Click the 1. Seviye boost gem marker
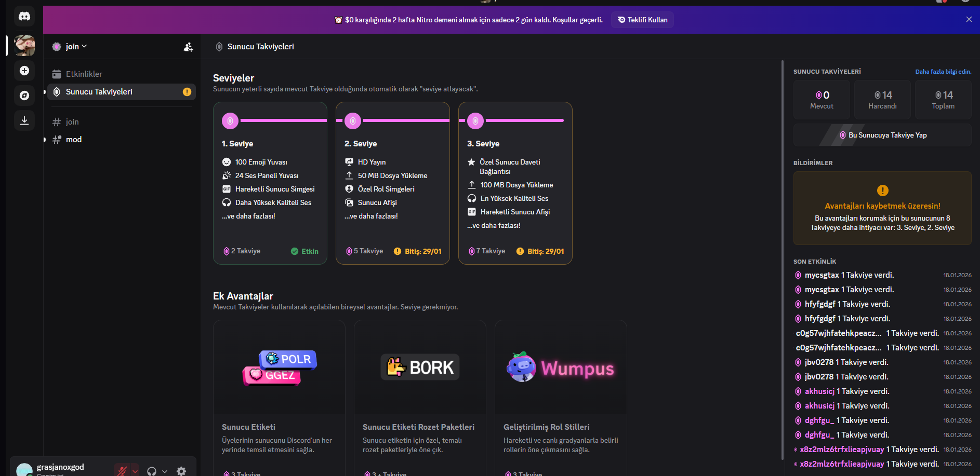Image resolution: width=980 pixels, height=476 pixels. [230, 121]
